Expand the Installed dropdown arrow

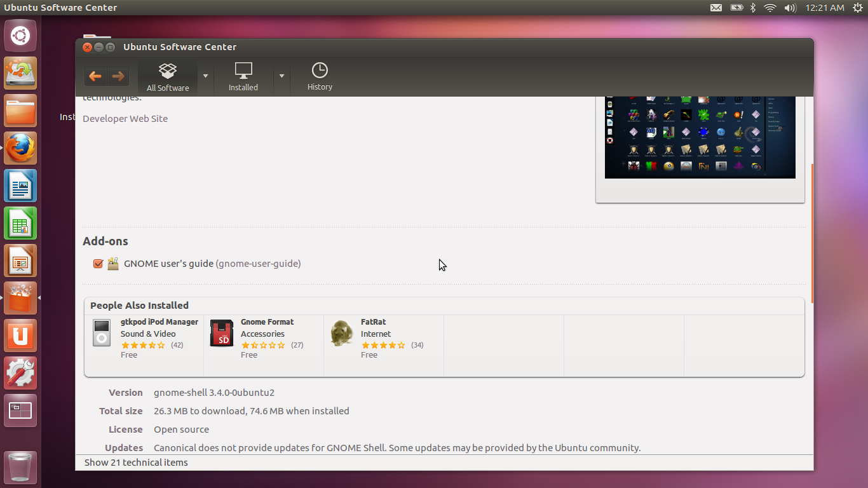pyautogui.click(x=281, y=76)
